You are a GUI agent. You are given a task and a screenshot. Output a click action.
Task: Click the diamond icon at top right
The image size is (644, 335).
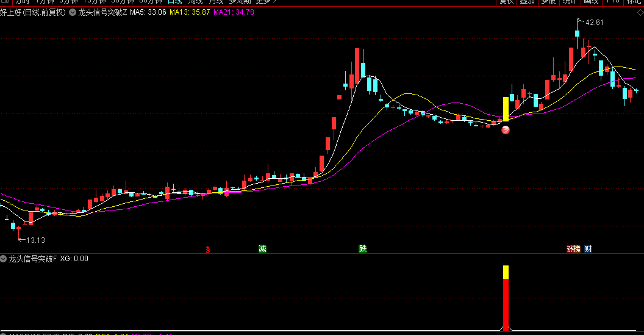pyautogui.click(x=640, y=13)
